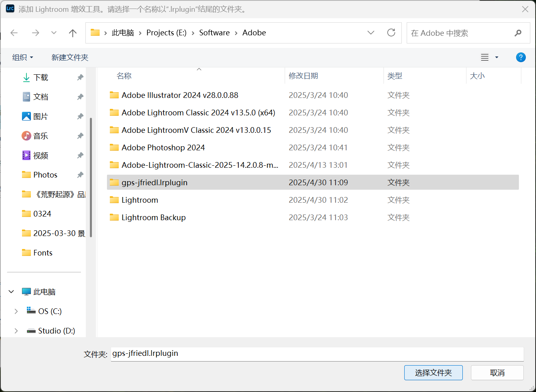Select OS (C:) drive in sidebar
Screen dimensions: 536x392
pos(50,311)
